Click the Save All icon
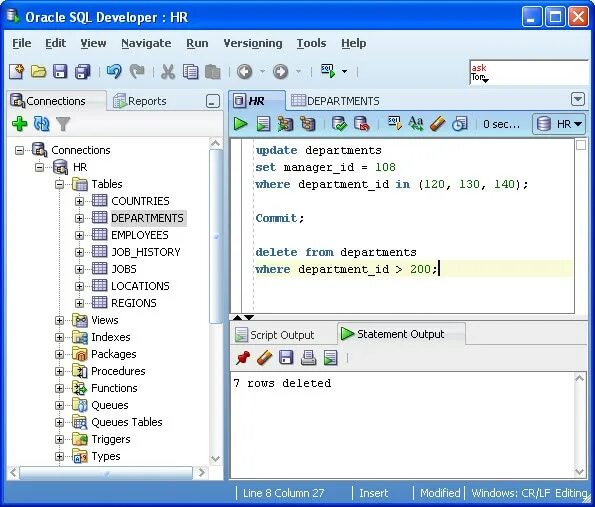595x507 pixels. [x=83, y=71]
